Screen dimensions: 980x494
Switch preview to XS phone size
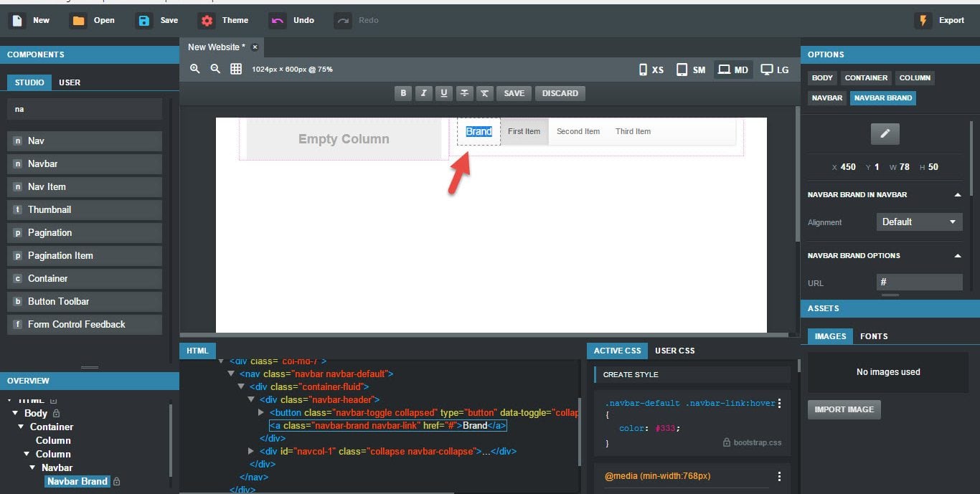pyautogui.click(x=651, y=70)
